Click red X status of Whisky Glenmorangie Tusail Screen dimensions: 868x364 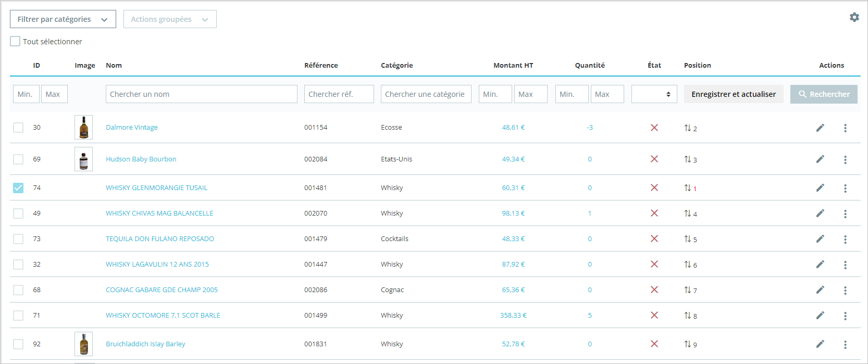click(x=654, y=187)
